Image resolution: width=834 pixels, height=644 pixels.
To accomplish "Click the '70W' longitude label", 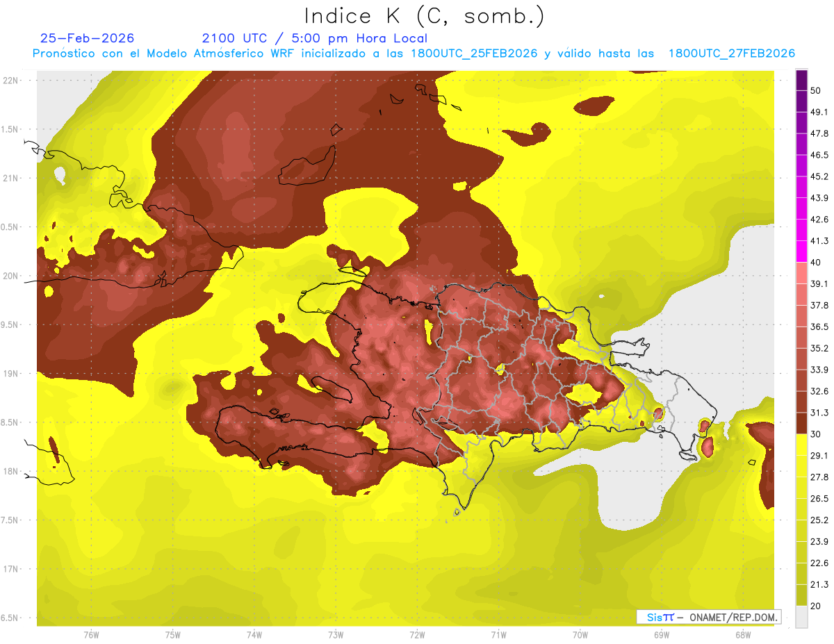I will coord(580,635).
